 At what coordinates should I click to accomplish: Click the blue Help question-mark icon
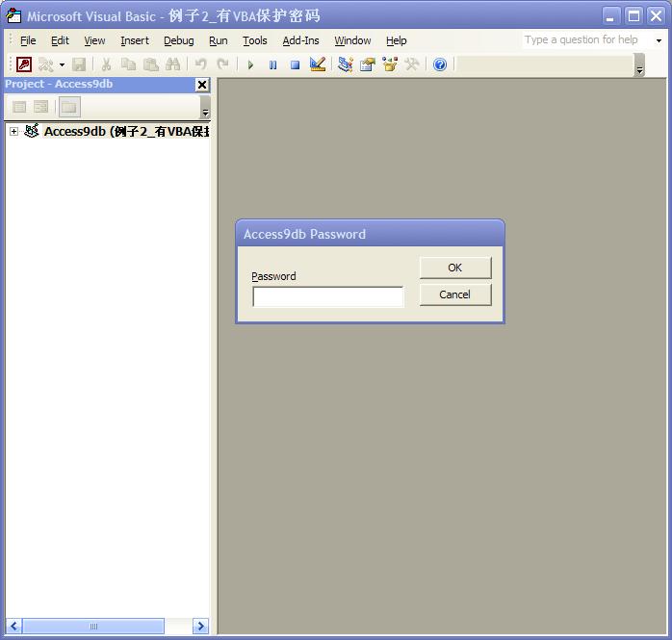click(x=440, y=64)
